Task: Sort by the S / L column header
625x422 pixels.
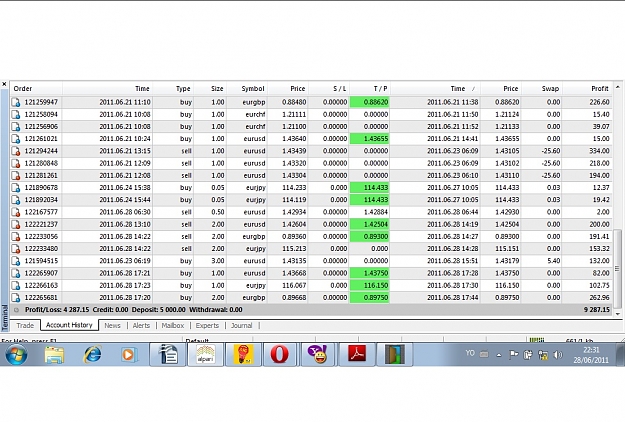Action: (328, 88)
